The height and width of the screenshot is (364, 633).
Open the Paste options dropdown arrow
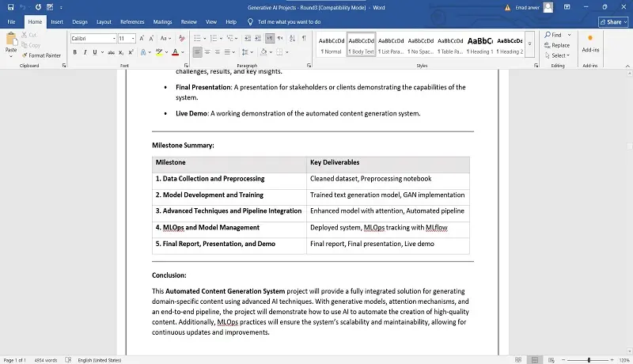coord(11,56)
